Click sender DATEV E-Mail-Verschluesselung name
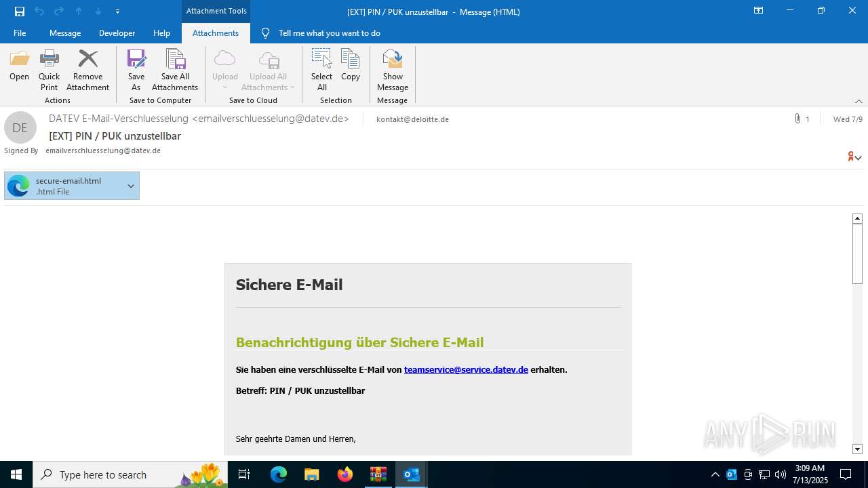This screenshot has width=868, height=488. tap(199, 119)
